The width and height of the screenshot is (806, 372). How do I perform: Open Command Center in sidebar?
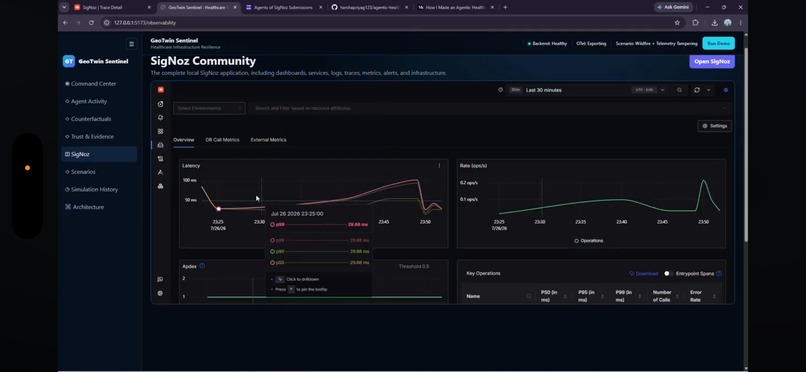(x=99, y=84)
